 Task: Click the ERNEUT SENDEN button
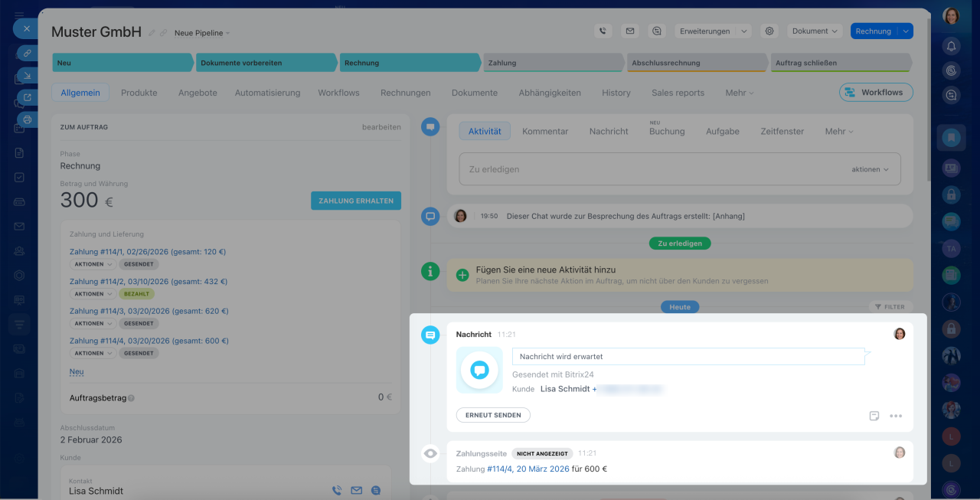[493, 415]
